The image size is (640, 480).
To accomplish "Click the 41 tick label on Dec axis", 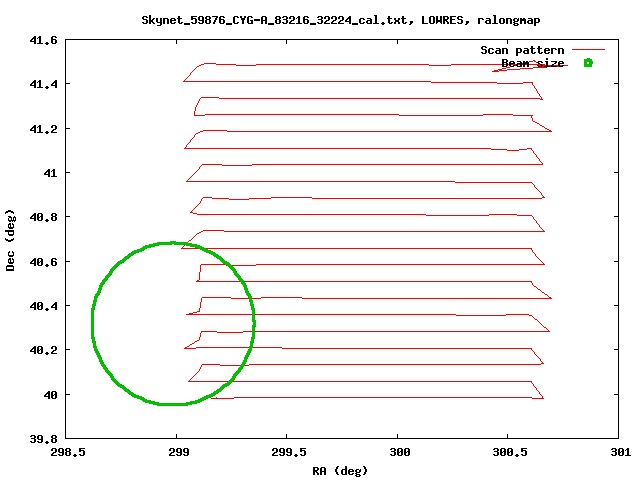I will pos(50,173).
